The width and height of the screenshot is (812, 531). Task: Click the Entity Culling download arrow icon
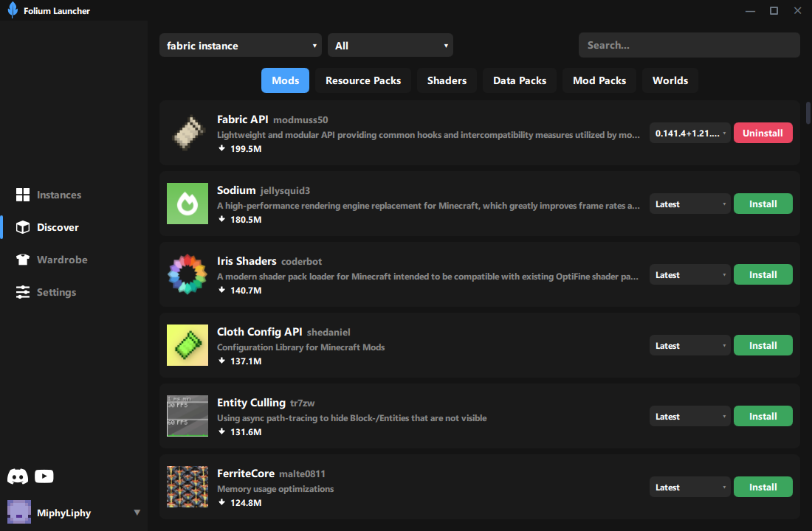(x=221, y=431)
